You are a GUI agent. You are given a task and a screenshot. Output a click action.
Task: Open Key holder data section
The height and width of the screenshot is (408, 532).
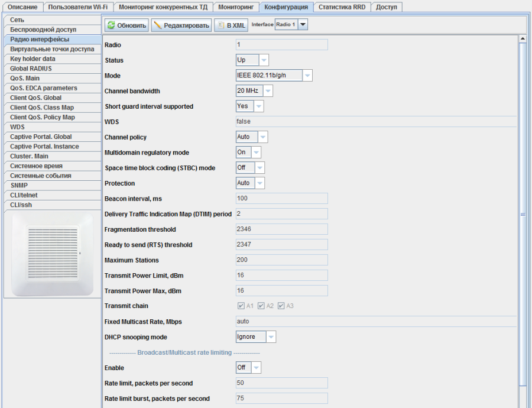point(53,59)
